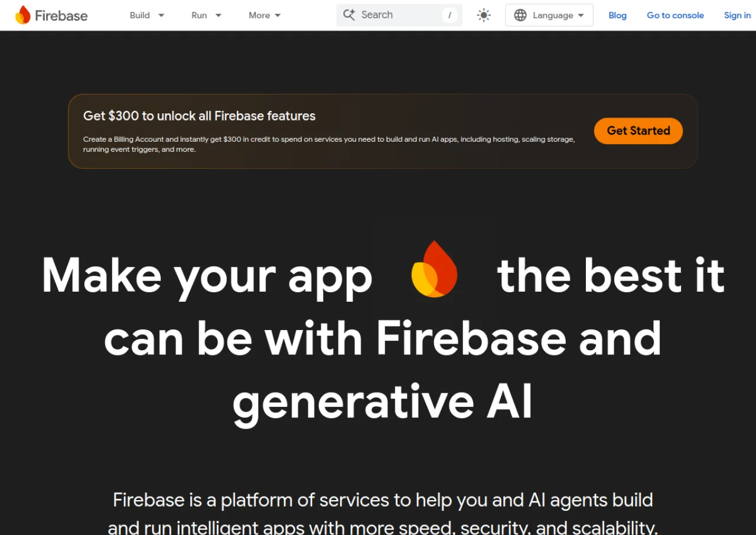
Task: Go to console link
Action: [x=675, y=15]
